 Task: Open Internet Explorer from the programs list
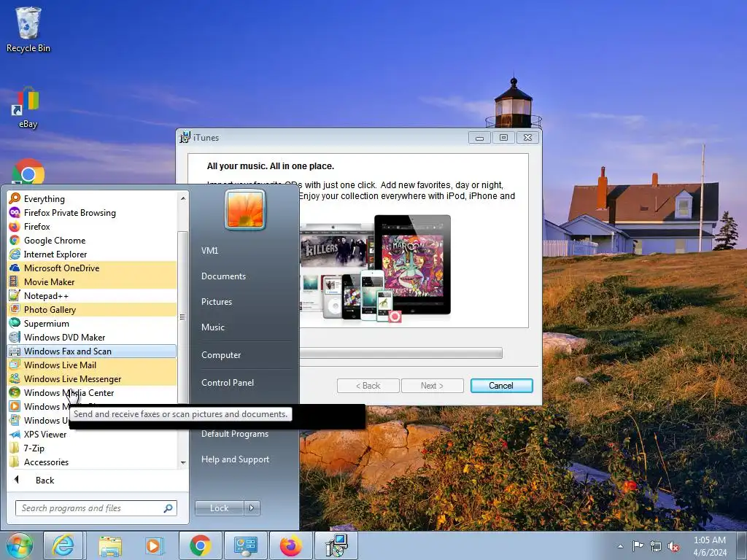pyautogui.click(x=92, y=254)
